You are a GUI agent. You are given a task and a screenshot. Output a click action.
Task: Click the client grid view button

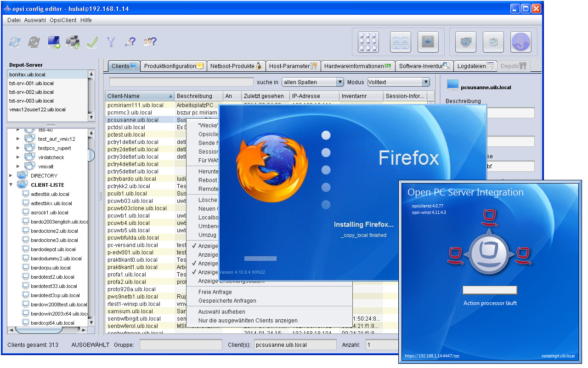pos(368,42)
